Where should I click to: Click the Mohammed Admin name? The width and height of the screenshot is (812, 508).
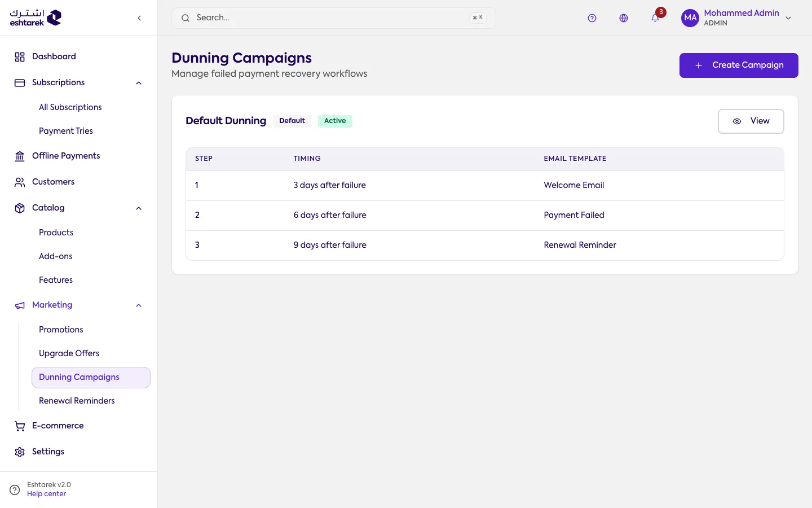coord(741,13)
